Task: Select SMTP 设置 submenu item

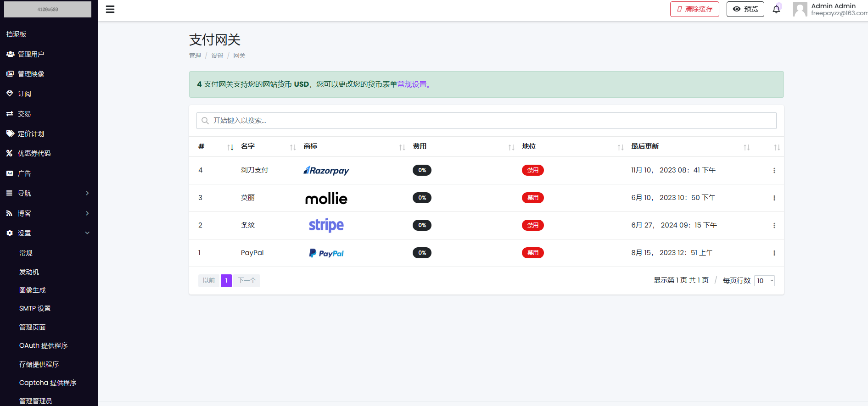Action: [x=35, y=308]
